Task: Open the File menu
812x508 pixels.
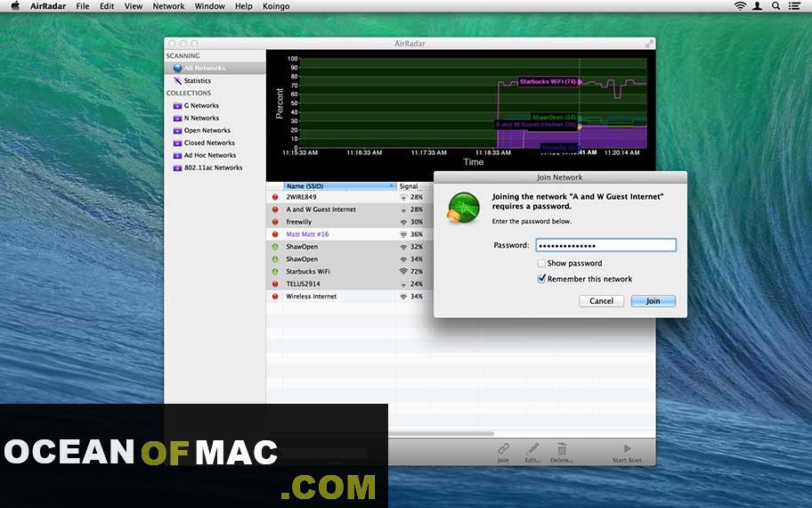Action: click(x=82, y=6)
